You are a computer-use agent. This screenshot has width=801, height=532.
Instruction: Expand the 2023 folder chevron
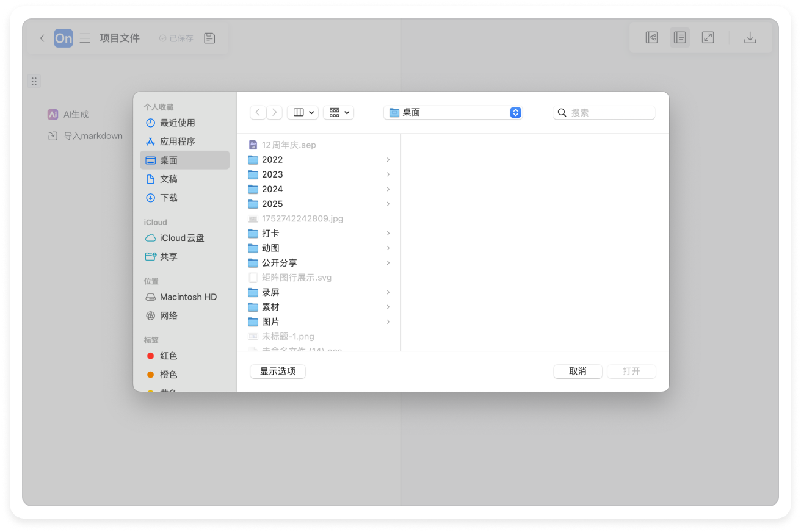(x=389, y=174)
